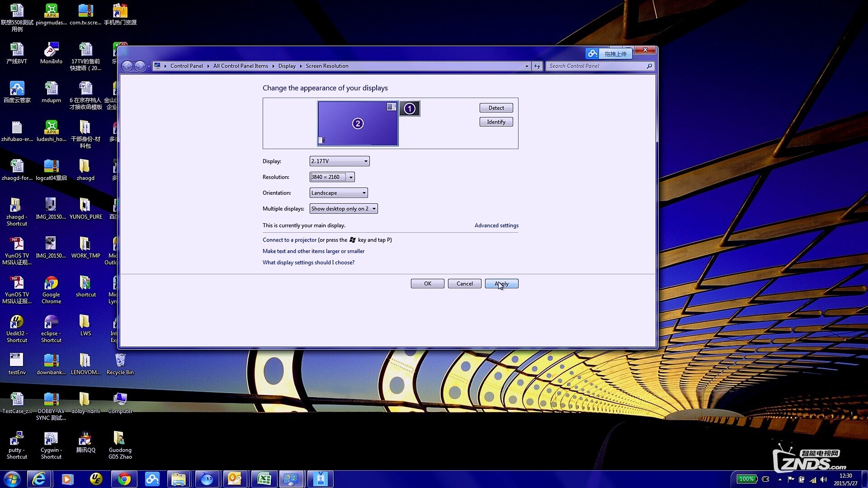Viewport: 868px width, 488px height.
Task: Click All Control Panel Items breadcrumb
Action: [x=241, y=66]
